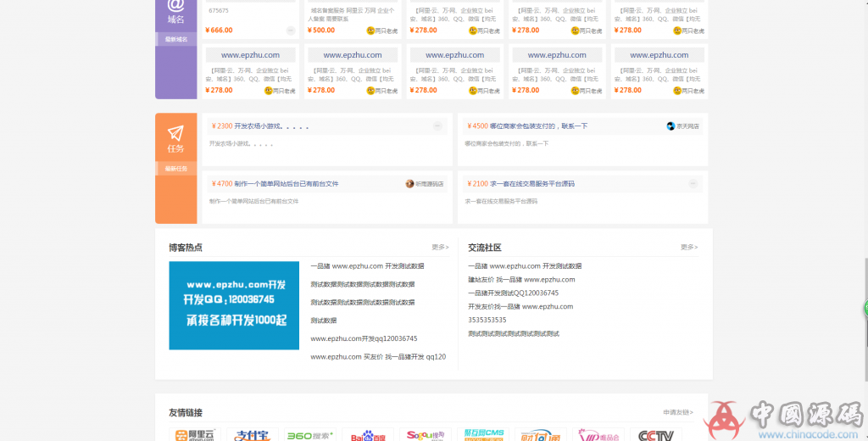The image size is (868, 441).
Task: Open the 支付宝 friendly link logo
Action: [253, 435]
